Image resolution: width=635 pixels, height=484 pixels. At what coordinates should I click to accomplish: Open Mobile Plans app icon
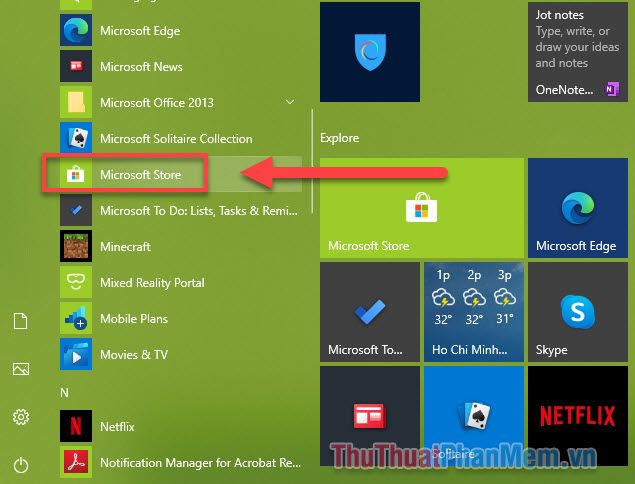[x=76, y=318]
